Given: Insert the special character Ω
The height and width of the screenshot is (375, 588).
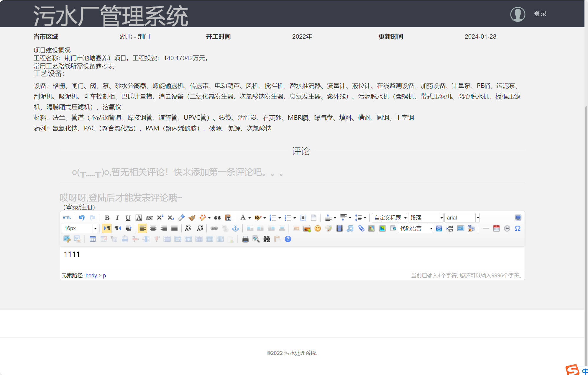Looking at the screenshot, I should pos(518,228).
